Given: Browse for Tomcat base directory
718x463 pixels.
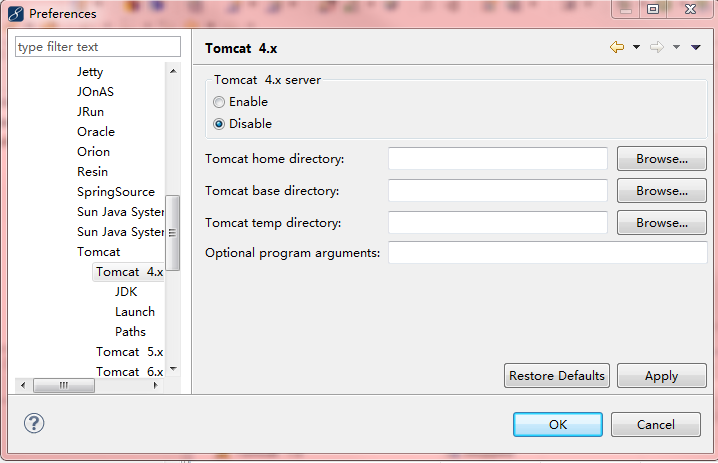Looking at the screenshot, I should click(x=662, y=191).
